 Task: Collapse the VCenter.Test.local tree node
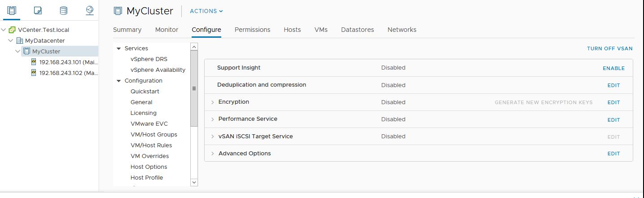point(4,30)
